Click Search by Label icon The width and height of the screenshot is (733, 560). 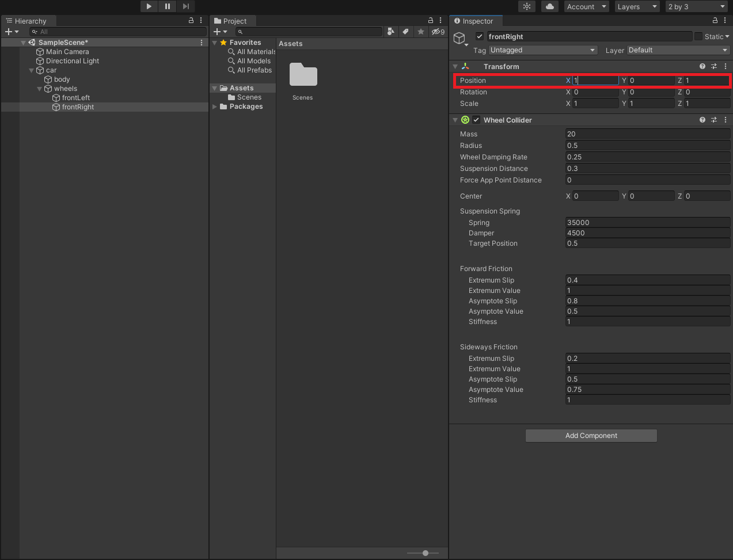coord(406,32)
